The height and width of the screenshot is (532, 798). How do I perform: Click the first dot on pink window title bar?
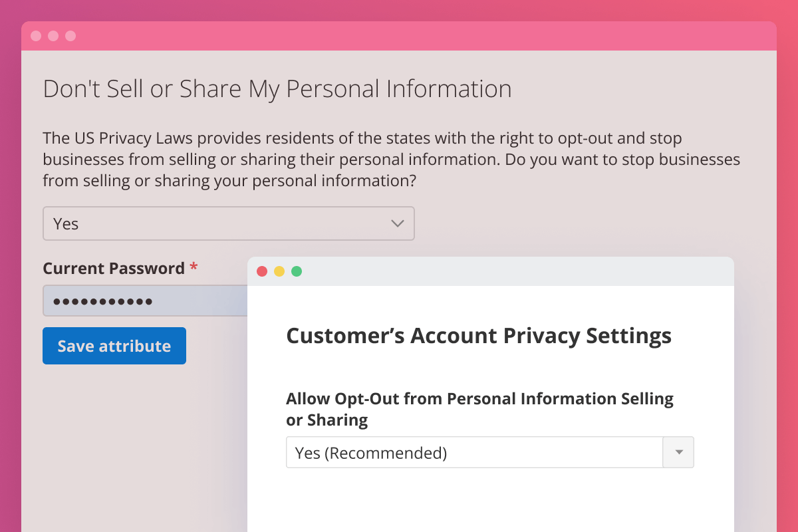pyautogui.click(x=36, y=36)
